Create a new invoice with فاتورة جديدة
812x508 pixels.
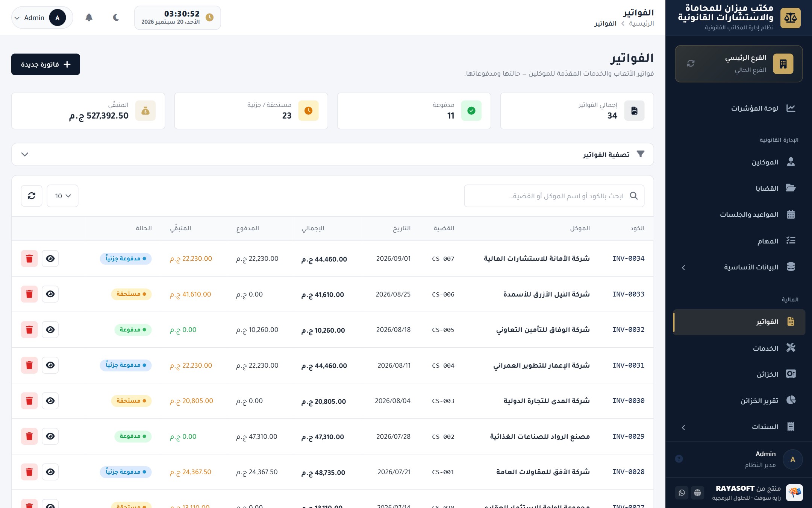pyautogui.click(x=45, y=64)
